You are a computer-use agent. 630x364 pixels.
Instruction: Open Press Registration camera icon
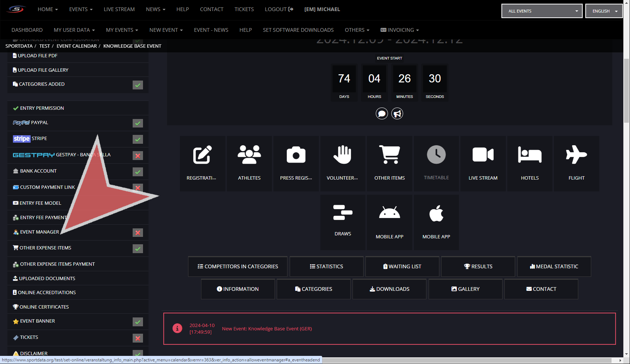pos(296,154)
